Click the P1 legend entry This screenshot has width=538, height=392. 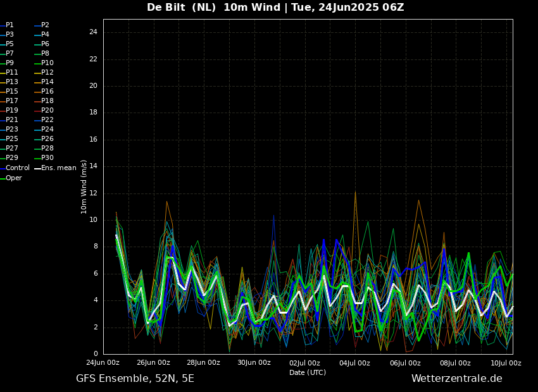(x=9, y=25)
